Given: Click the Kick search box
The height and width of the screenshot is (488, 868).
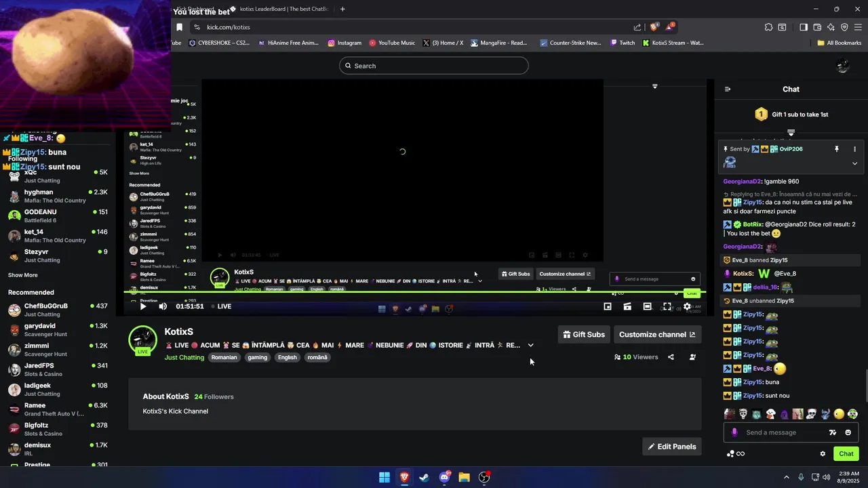Looking at the screenshot, I should click(x=434, y=66).
